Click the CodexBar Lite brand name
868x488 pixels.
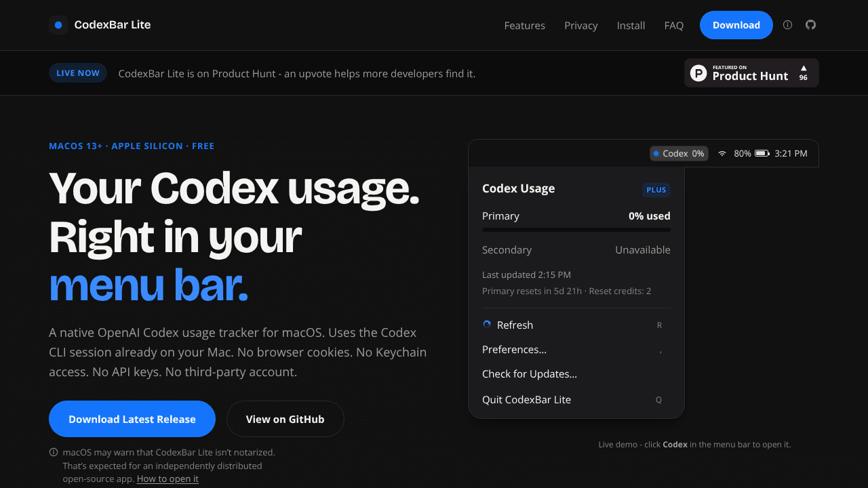coord(113,25)
